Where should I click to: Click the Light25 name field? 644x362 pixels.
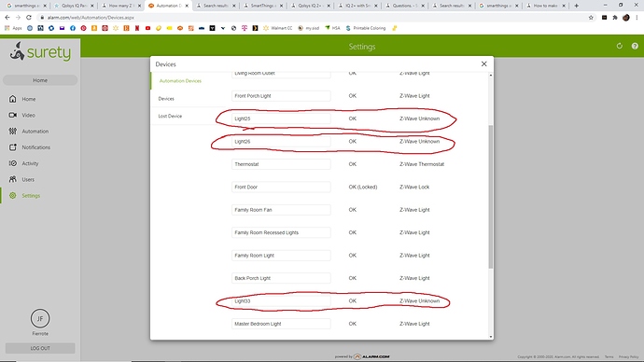[x=281, y=118]
